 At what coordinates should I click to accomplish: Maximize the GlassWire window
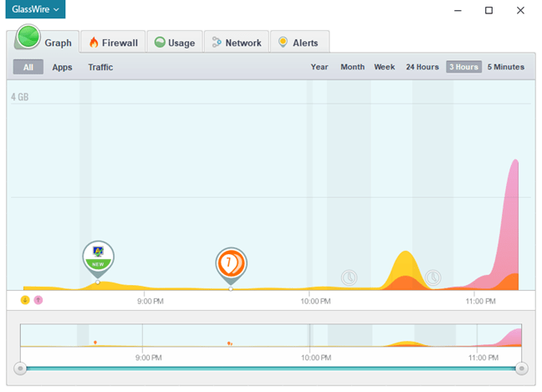pyautogui.click(x=488, y=10)
